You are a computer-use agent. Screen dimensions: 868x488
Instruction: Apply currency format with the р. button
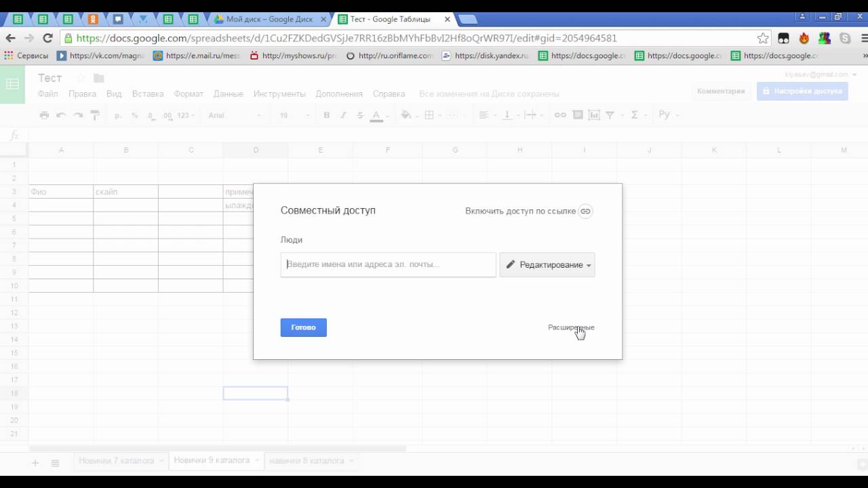(x=118, y=116)
